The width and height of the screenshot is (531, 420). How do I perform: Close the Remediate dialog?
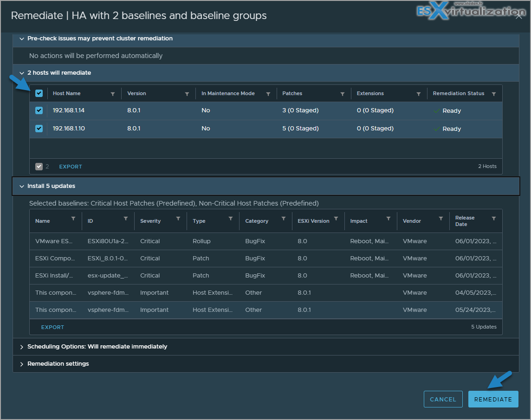519,16
